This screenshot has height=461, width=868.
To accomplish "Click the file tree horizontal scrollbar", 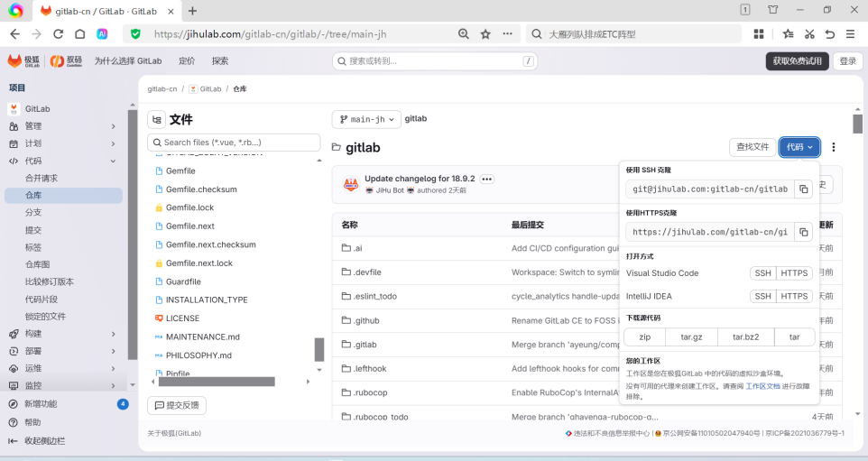I will 217,382.
